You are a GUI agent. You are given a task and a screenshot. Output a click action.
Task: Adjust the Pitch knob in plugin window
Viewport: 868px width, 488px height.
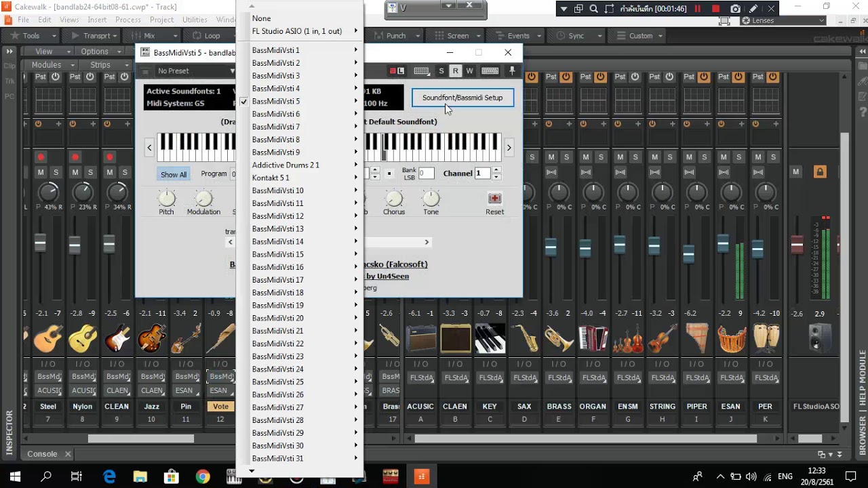(x=166, y=199)
